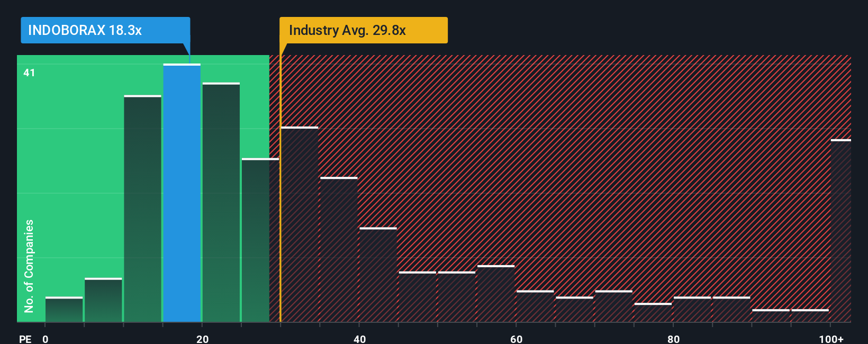Click the 41 y-axis value

coord(29,73)
